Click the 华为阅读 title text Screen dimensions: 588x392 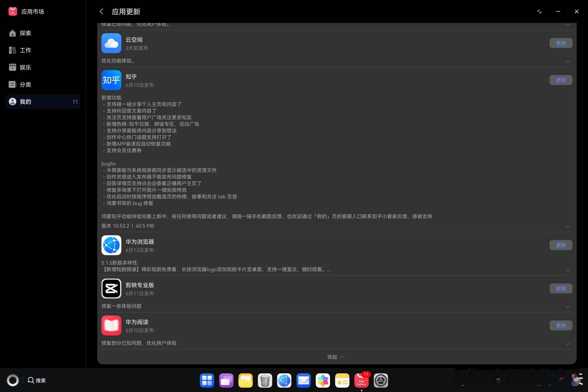(x=137, y=322)
